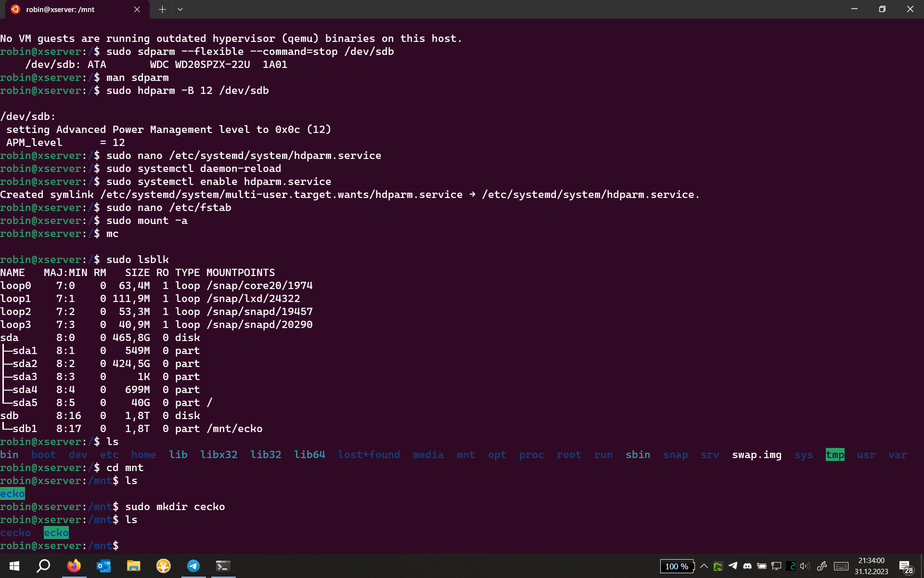
Task: Show hidden system tray icons
Action: click(704, 566)
